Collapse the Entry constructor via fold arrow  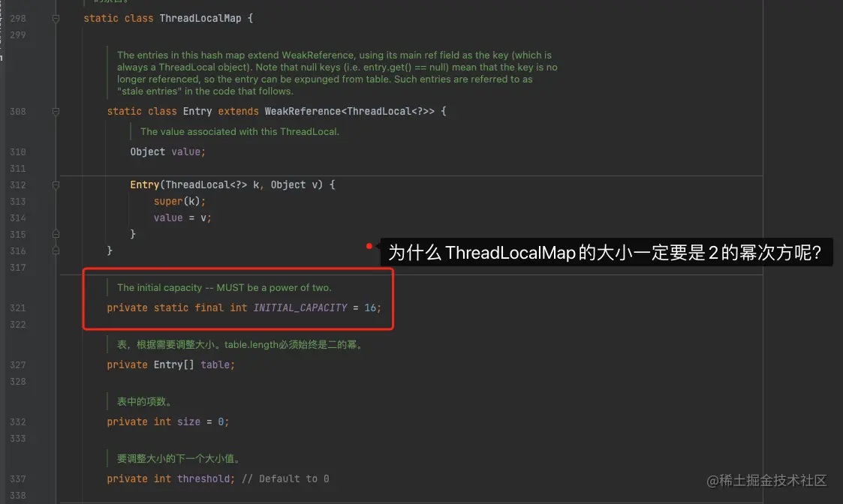tap(56, 184)
